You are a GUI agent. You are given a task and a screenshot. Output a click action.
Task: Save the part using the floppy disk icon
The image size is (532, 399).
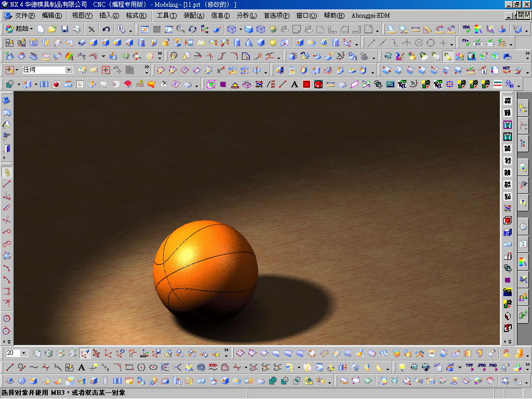click(64, 29)
